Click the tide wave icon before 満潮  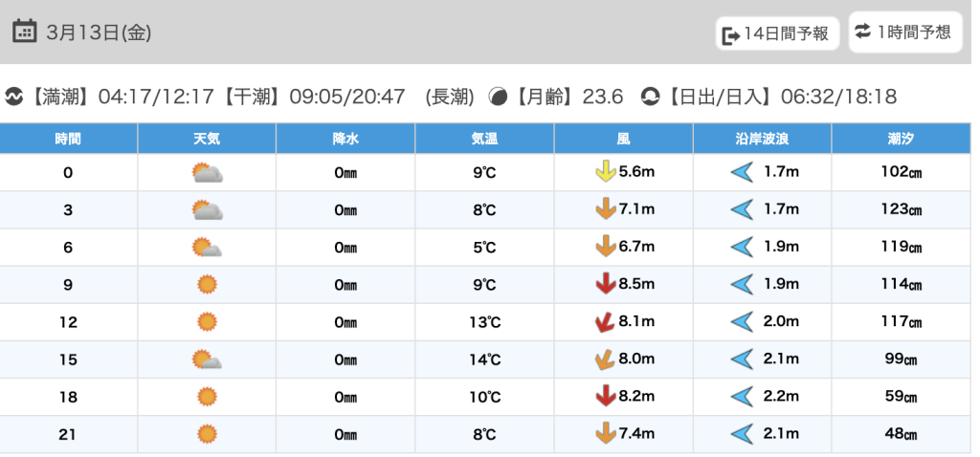click(14, 97)
